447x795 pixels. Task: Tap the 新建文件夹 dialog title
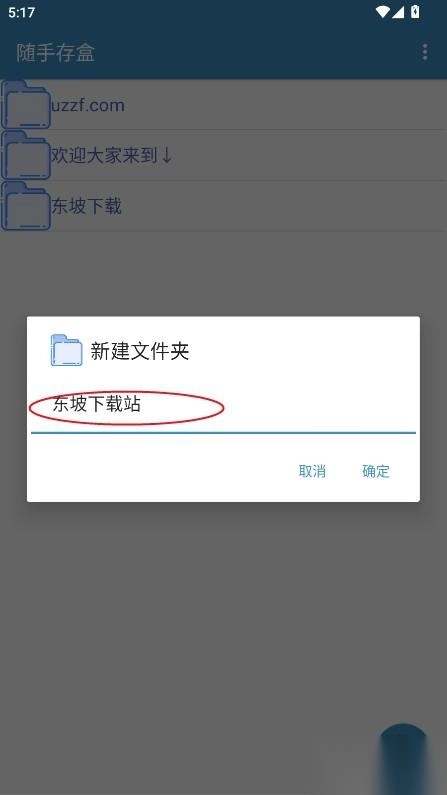139,351
